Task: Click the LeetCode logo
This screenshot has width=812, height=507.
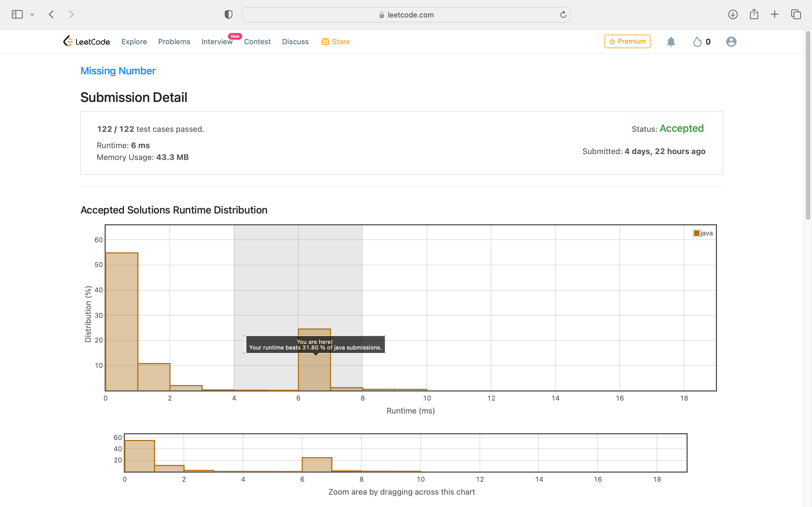Action: (x=87, y=42)
